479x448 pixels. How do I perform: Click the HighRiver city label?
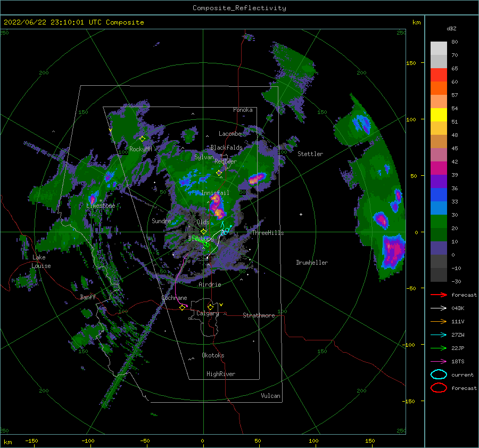coord(221,374)
